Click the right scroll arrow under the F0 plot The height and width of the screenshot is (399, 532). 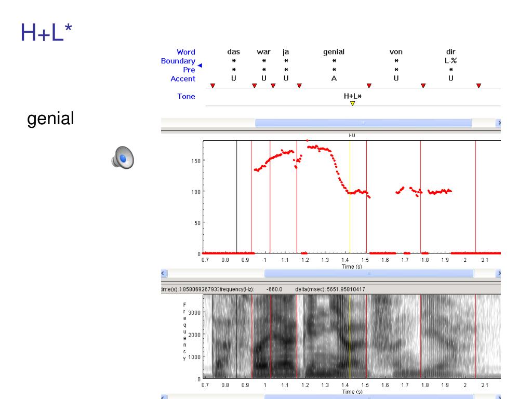tap(498, 273)
